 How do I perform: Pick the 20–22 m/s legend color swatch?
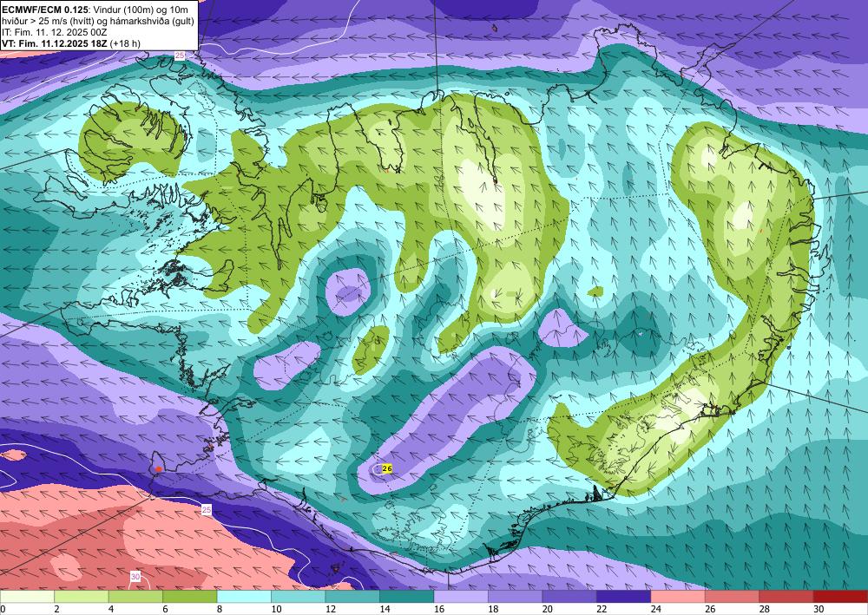pos(569,597)
